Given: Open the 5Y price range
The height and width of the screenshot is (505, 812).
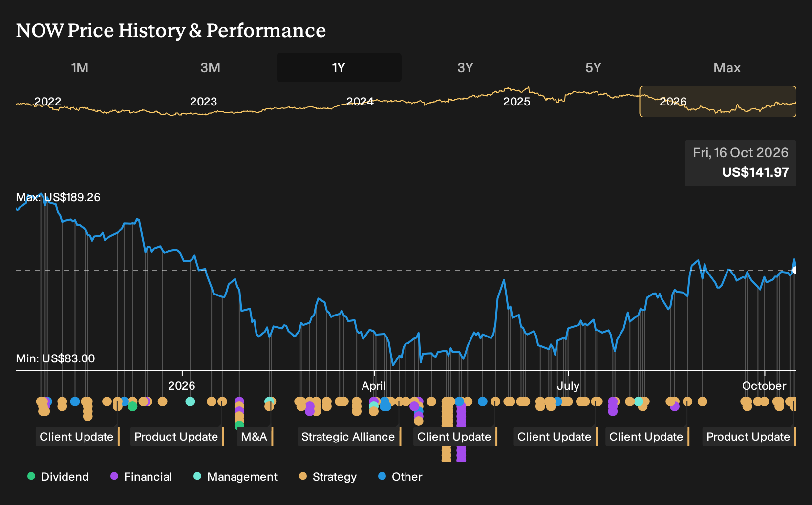Looking at the screenshot, I should [593, 67].
